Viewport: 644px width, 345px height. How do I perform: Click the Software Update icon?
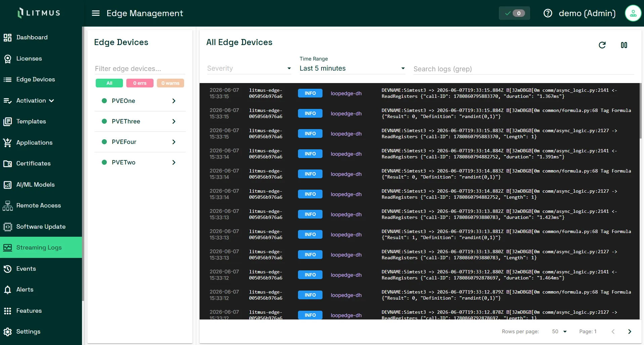(7, 227)
